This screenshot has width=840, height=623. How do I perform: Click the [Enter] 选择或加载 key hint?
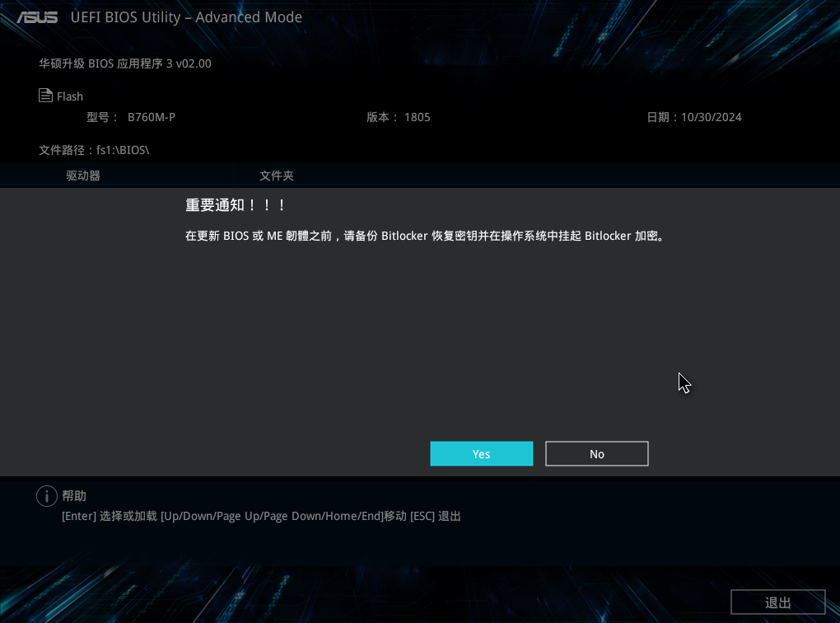(x=110, y=517)
